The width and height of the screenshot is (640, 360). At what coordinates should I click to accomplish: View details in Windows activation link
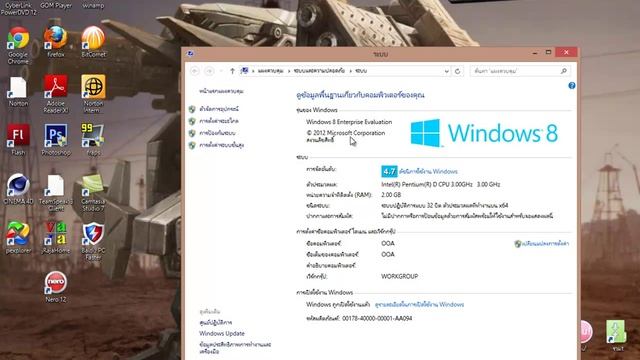click(x=419, y=304)
